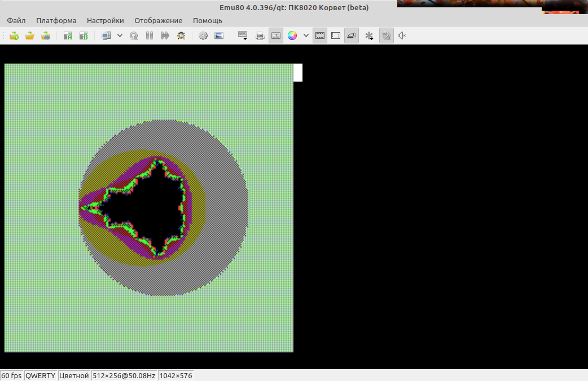Open disk image for drive A
The height and width of the screenshot is (381, 588).
coord(68,36)
